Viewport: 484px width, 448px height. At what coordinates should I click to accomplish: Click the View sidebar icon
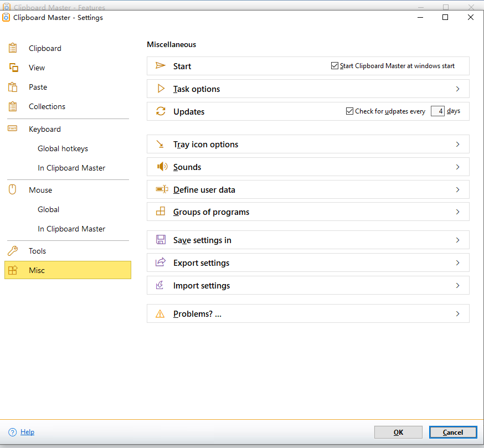[13, 68]
